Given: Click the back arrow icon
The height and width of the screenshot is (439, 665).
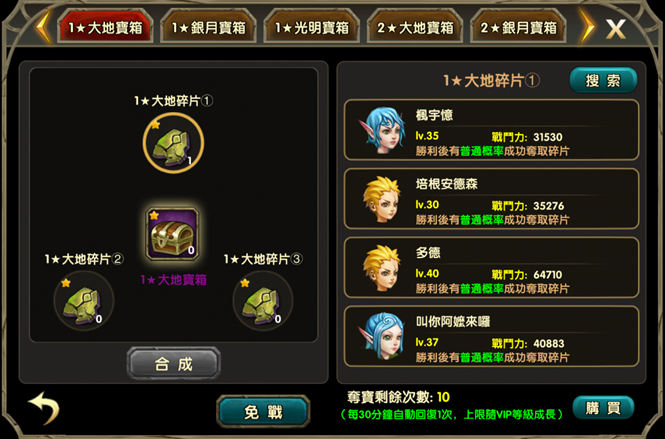Looking at the screenshot, I should tap(44, 408).
